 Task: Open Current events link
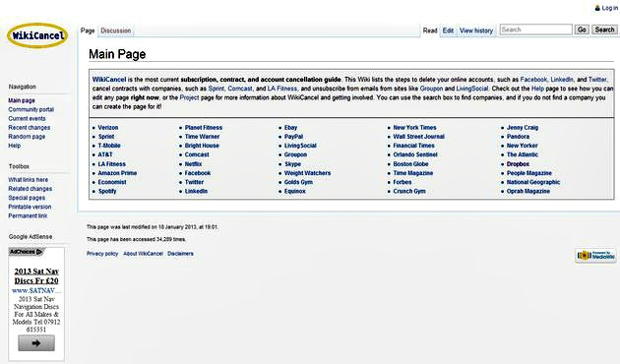point(27,119)
